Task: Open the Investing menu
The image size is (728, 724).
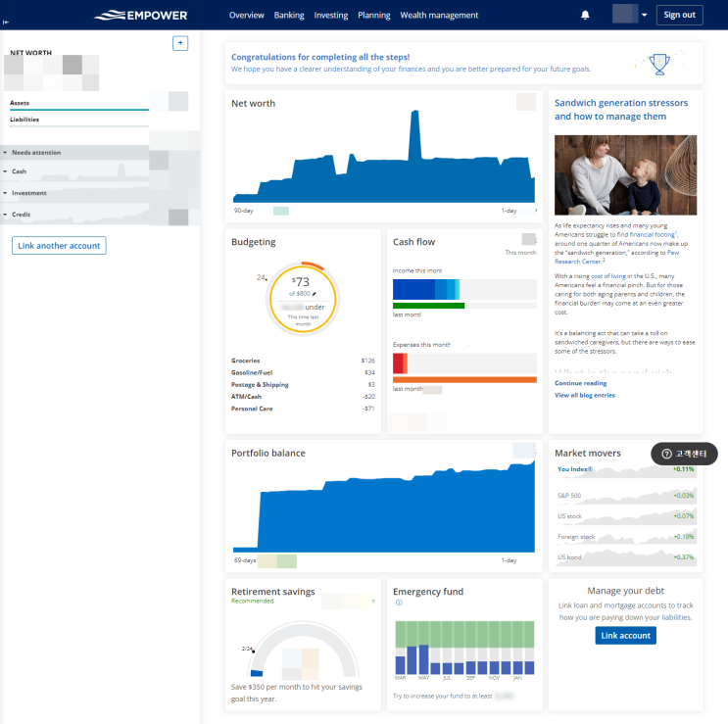Action: 330,15
